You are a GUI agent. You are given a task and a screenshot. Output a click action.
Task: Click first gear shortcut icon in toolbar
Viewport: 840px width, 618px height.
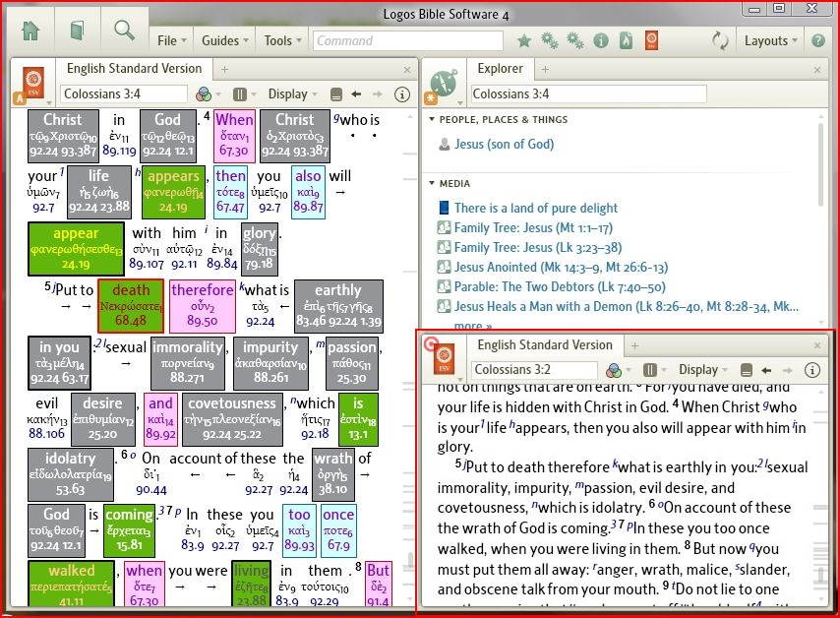coord(549,40)
